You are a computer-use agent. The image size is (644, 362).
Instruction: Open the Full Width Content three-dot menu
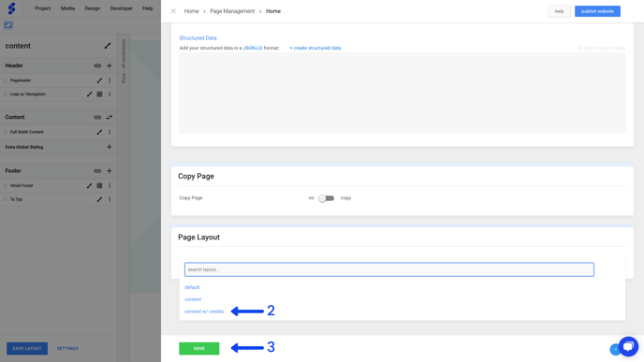[110, 132]
